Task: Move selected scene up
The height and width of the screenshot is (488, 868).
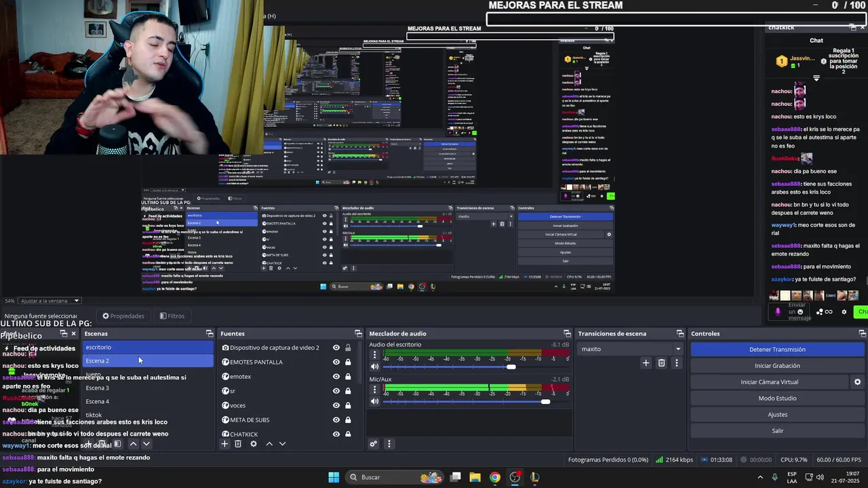Action: click(133, 444)
